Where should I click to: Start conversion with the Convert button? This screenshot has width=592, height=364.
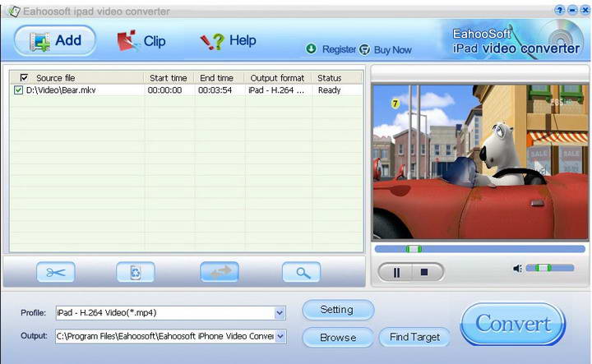pyautogui.click(x=513, y=324)
